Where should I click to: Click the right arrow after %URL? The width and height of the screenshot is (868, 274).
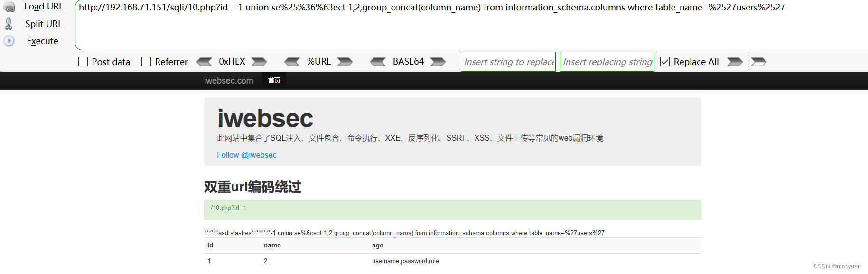point(345,62)
